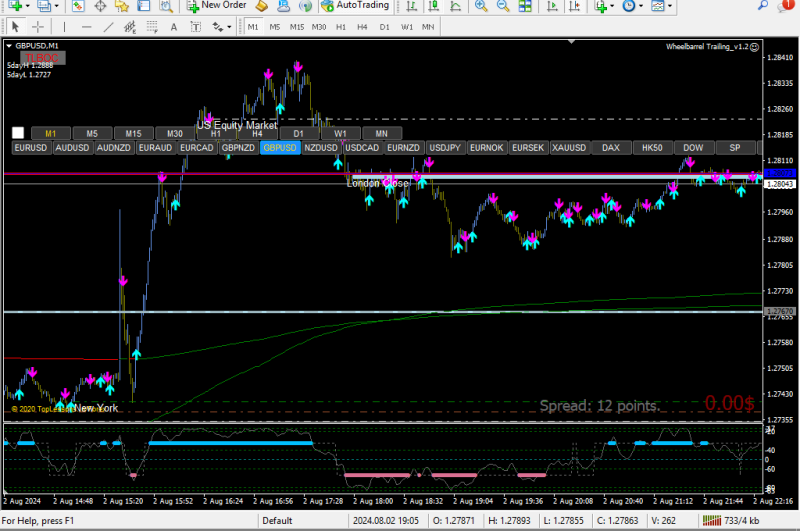800x531 pixels.
Task: Toggle the white checkbox square on the chart
Action: [18, 133]
